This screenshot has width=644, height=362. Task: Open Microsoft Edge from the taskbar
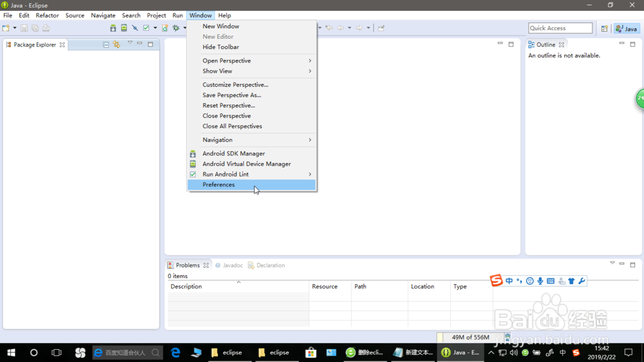click(175, 352)
